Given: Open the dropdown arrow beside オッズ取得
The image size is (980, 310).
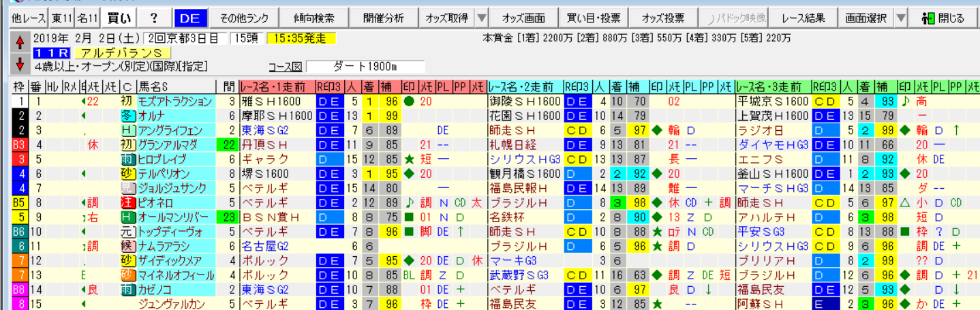Looking at the screenshot, I should point(481,18).
